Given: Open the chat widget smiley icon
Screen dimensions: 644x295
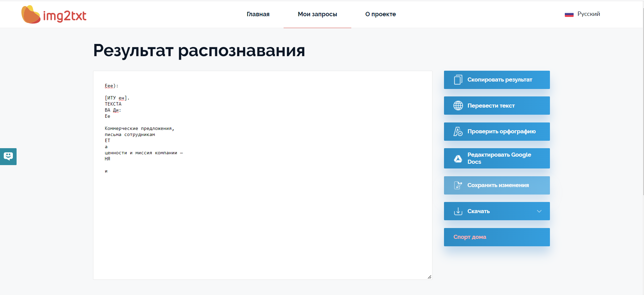Looking at the screenshot, I should click(x=8, y=156).
